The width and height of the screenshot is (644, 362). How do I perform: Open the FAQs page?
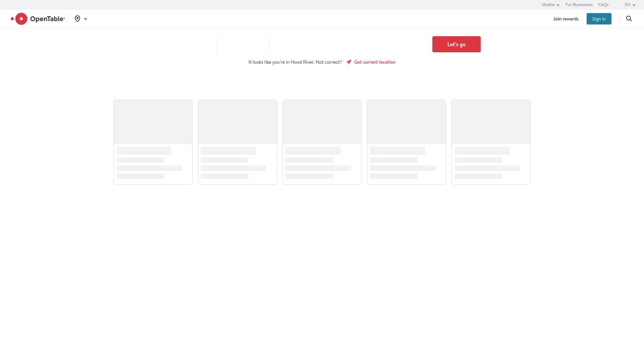[x=603, y=5]
